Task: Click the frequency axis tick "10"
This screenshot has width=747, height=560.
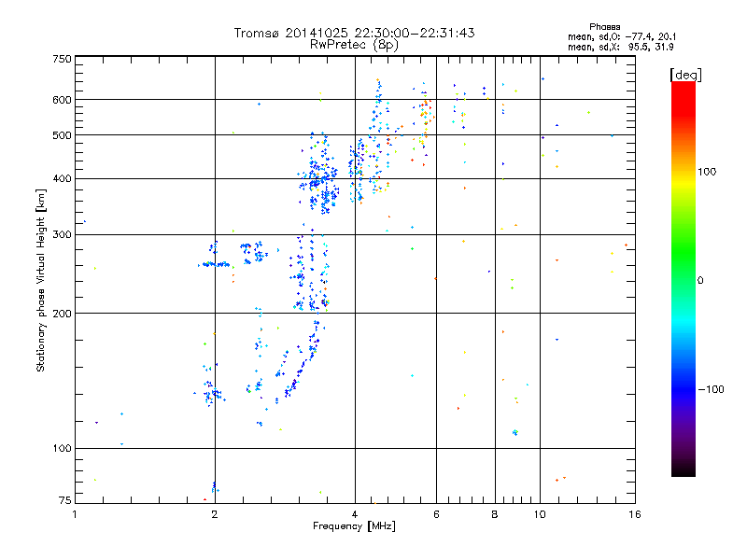Action: (x=540, y=514)
